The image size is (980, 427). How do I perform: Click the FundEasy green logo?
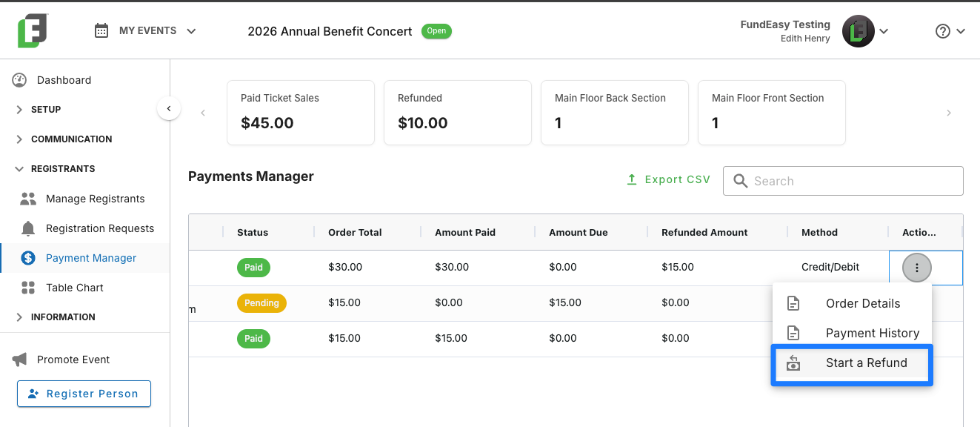tap(33, 30)
